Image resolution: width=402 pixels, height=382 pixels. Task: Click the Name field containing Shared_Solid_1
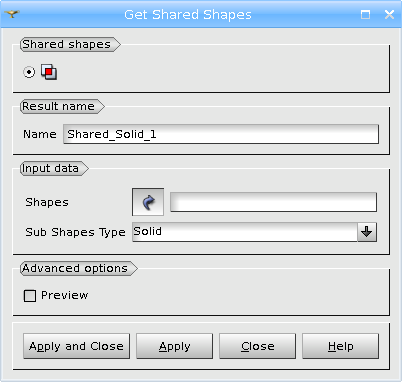221,134
